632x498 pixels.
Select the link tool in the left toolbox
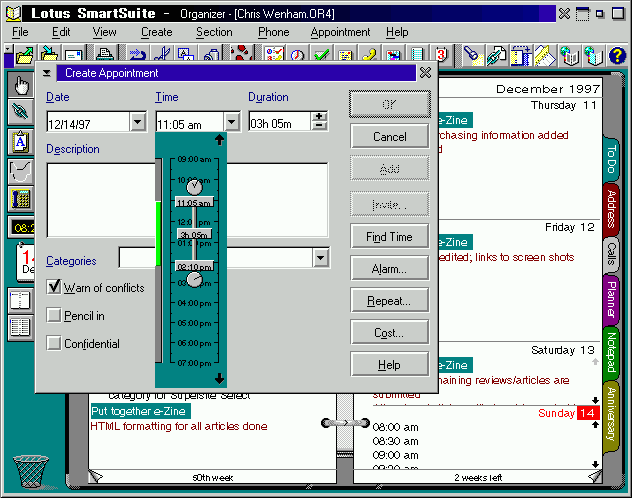point(20,111)
